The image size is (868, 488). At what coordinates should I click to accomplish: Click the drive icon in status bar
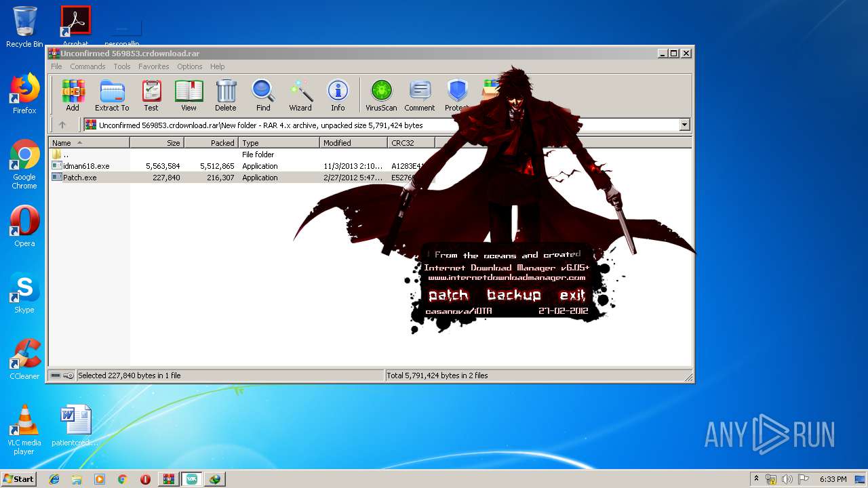tap(56, 375)
